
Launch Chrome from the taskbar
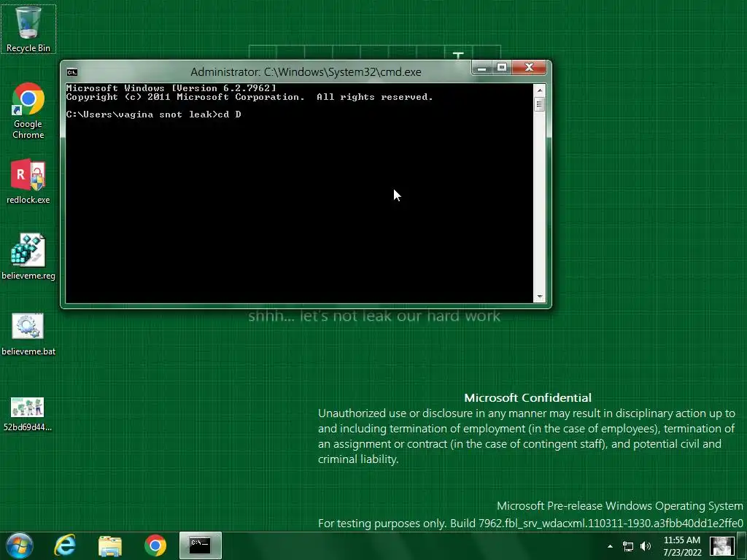coord(155,545)
